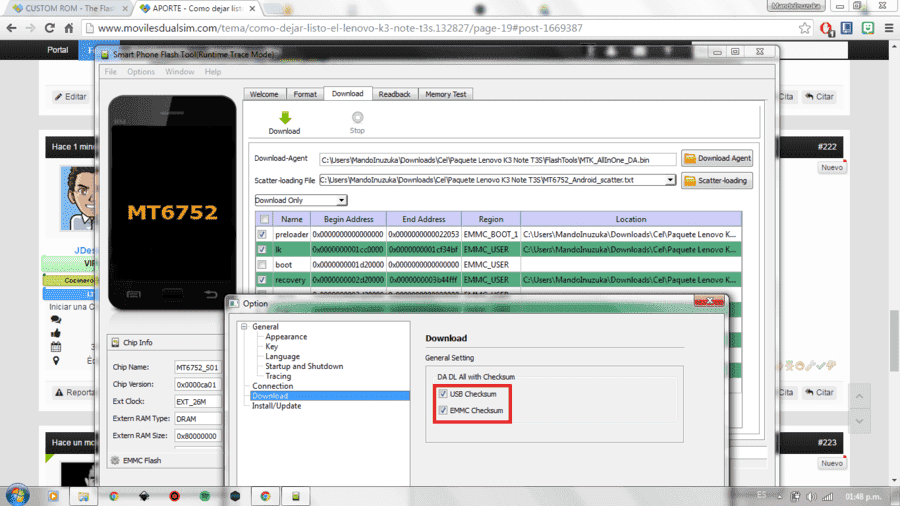Click the Download-Agent path field

(x=498, y=159)
